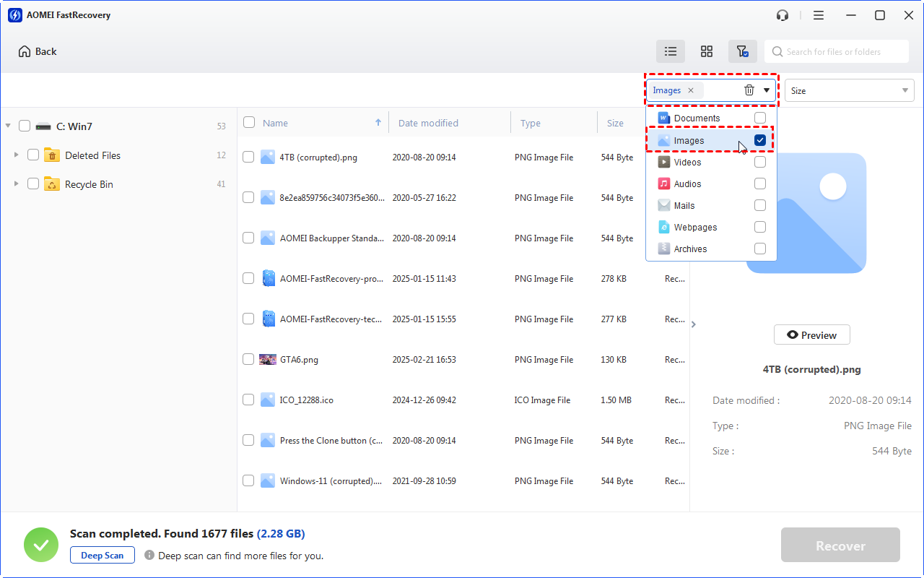The height and width of the screenshot is (578, 924).
Task: Clear all filters with trash icon
Action: click(749, 90)
